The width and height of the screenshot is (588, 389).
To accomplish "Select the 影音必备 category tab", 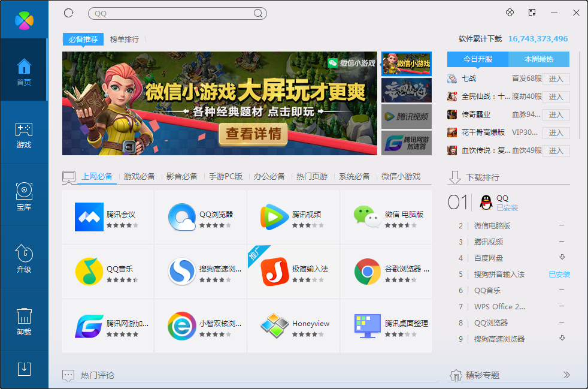I will point(182,176).
